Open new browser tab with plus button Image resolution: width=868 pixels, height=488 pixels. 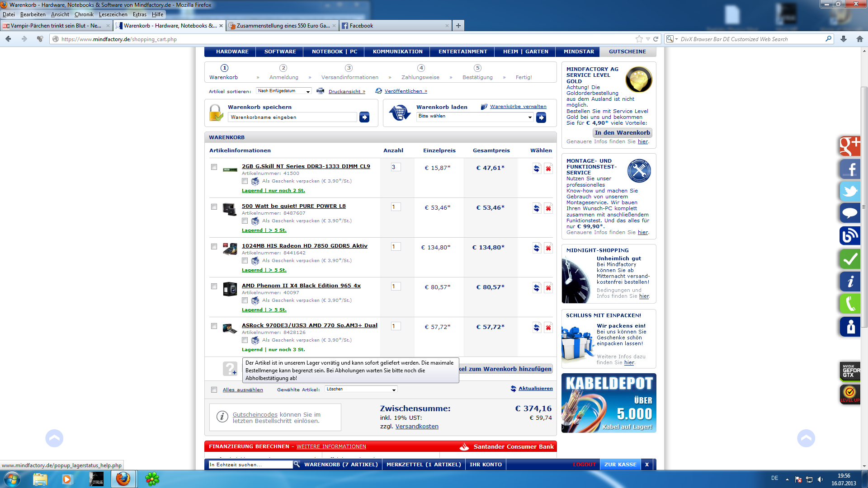[458, 26]
